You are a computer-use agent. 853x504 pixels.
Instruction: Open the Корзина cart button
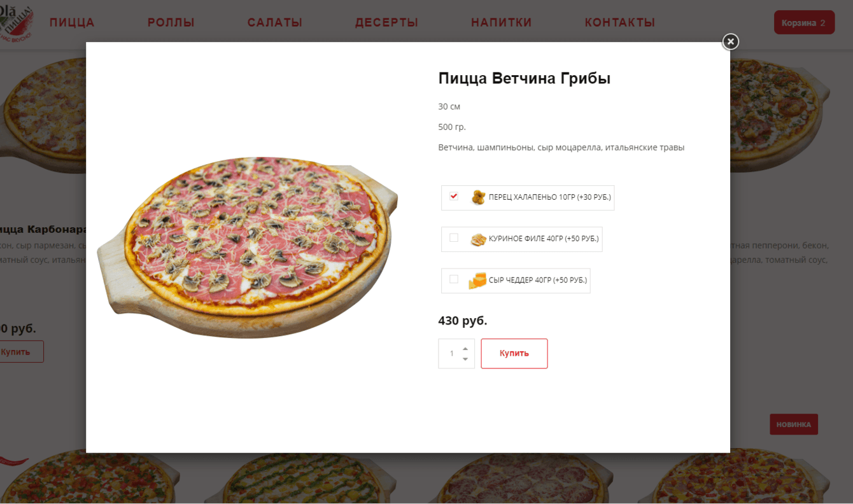[x=803, y=23]
